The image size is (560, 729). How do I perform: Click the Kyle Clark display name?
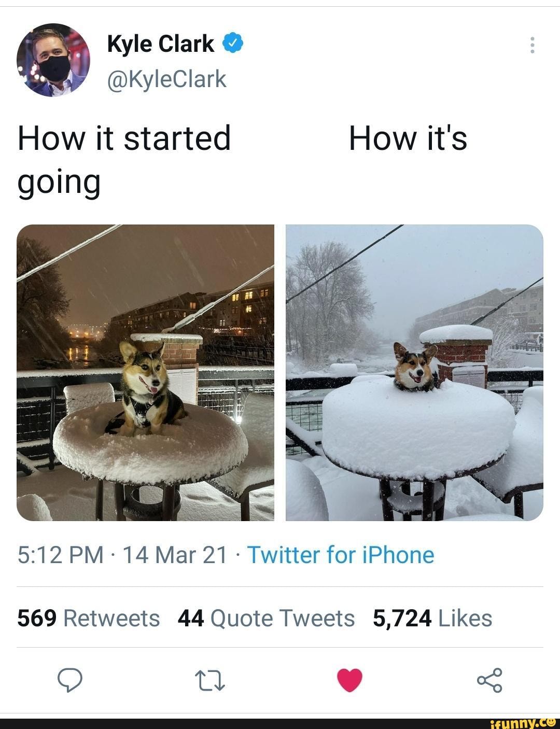click(160, 44)
